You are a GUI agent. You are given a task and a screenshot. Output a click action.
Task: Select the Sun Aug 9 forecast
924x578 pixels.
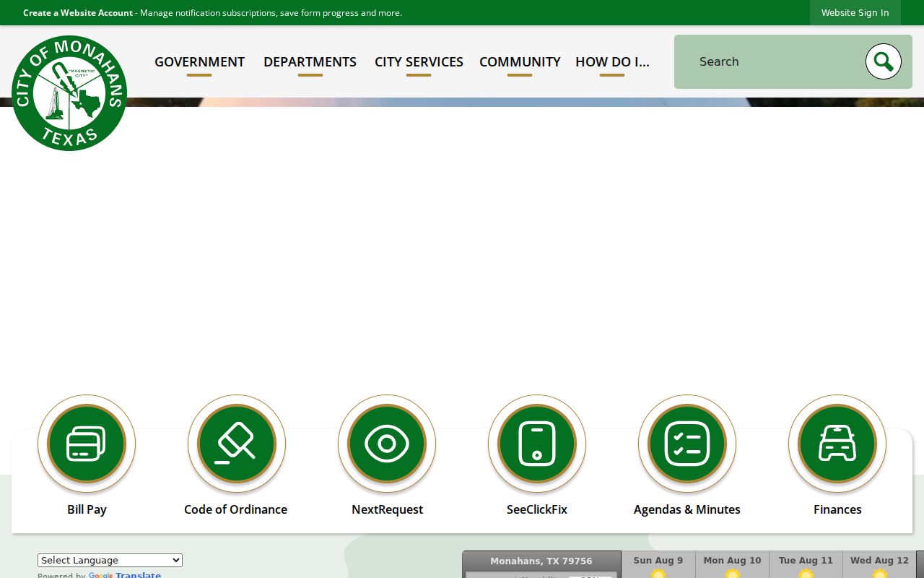coord(658,564)
